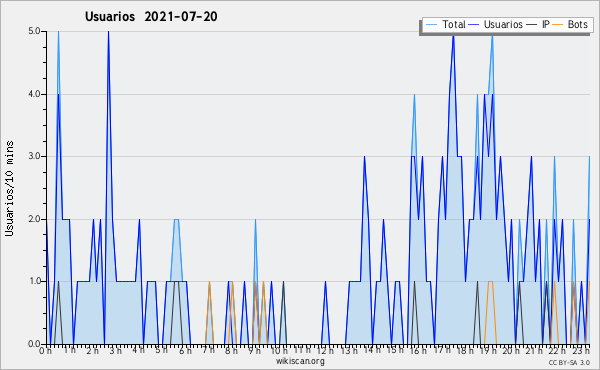
Task: Click the '5.0' y-axis tick label
Action: point(34,31)
